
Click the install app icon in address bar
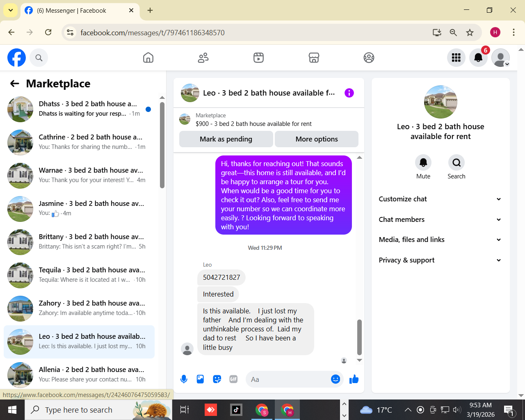[437, 32]
